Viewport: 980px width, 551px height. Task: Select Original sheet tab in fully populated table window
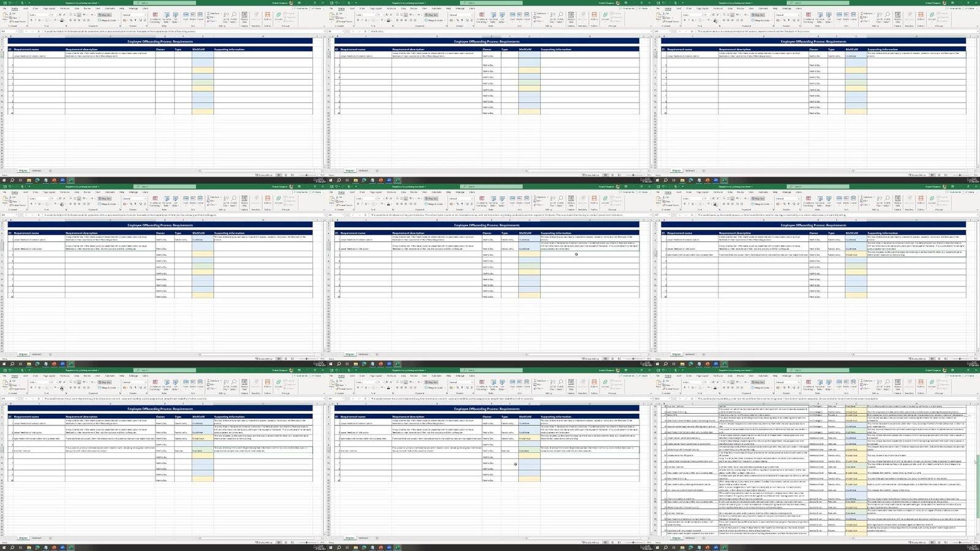click(676, 538)
